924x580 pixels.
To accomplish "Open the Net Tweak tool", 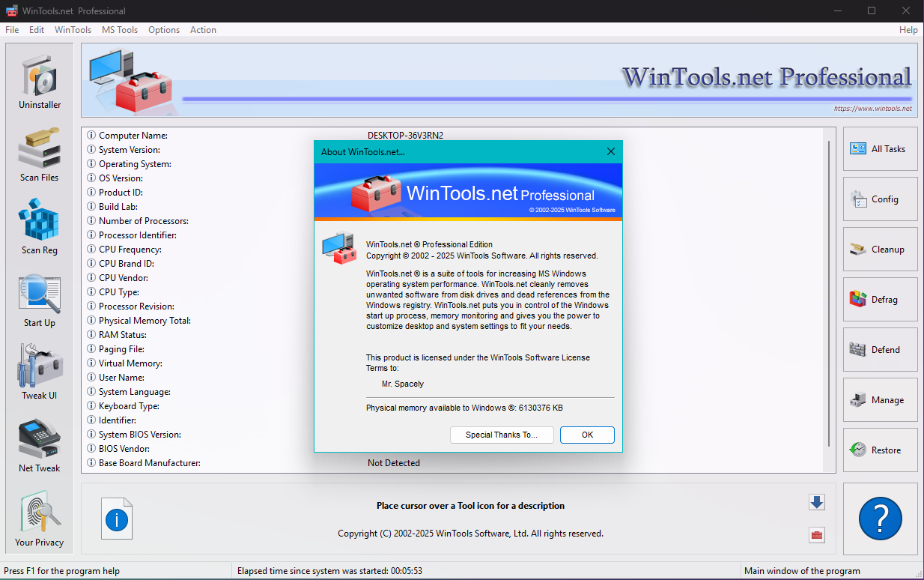I will (40, 444).
